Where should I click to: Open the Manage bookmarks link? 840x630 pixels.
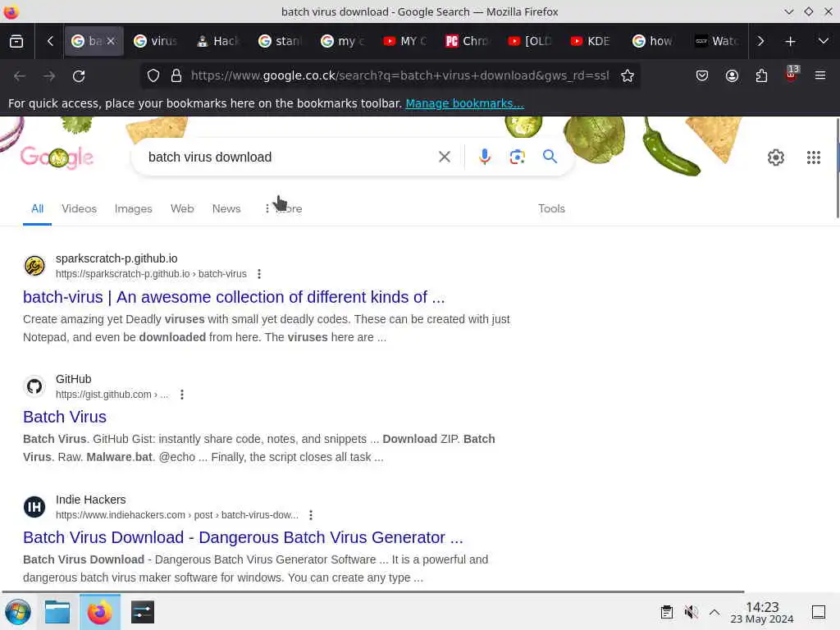point(464,103)
